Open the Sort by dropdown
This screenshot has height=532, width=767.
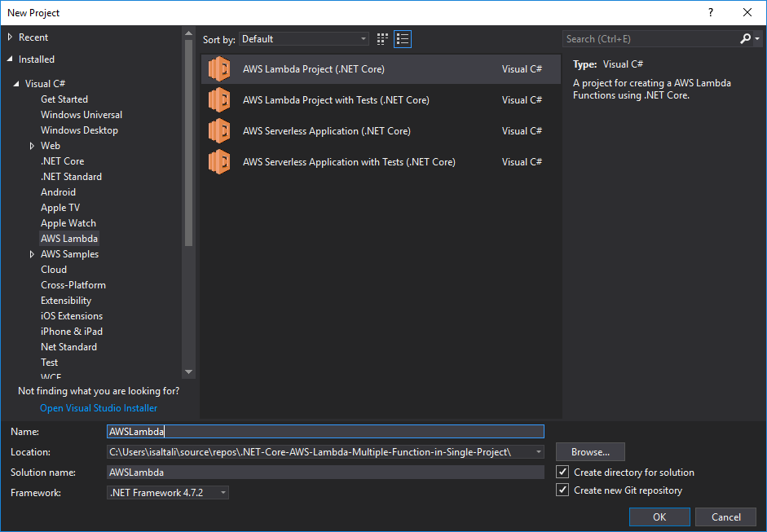point(362,38)
